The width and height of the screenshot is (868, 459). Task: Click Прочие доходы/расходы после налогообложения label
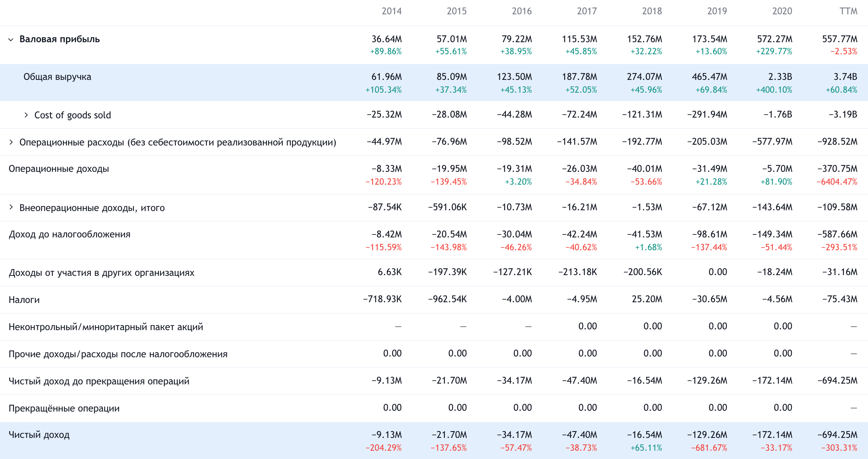click(x=118, y=354)
